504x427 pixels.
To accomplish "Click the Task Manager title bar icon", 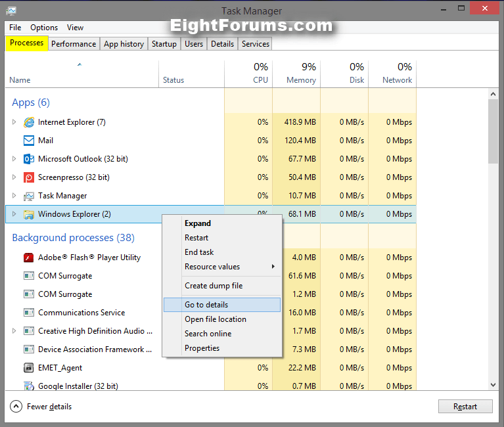I will pos(11,11).
